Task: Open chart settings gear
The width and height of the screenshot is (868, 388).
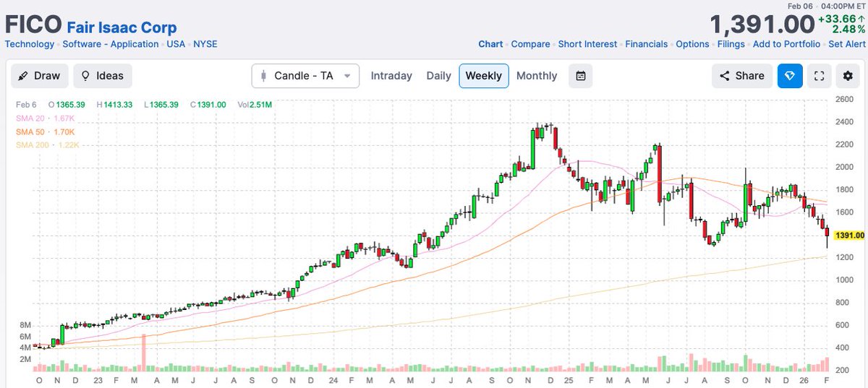Action: tap(848, 76)
